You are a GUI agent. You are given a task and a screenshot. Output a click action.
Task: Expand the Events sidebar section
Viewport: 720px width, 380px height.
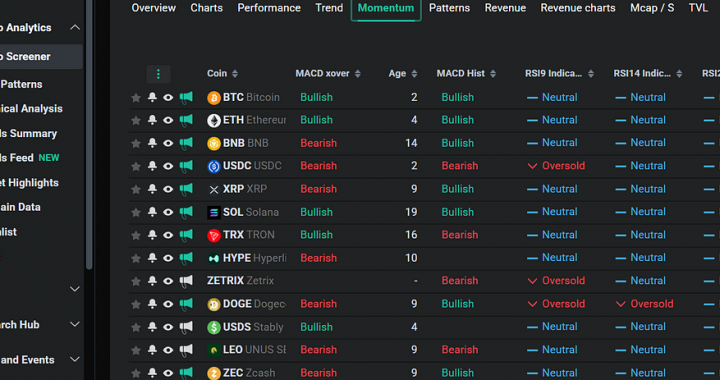click(x=75, y=359)
